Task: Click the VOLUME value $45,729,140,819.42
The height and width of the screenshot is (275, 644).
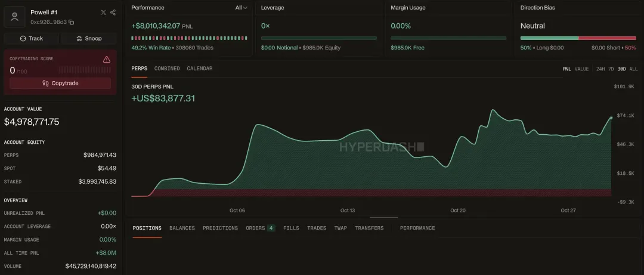Action: pos(91,266)
